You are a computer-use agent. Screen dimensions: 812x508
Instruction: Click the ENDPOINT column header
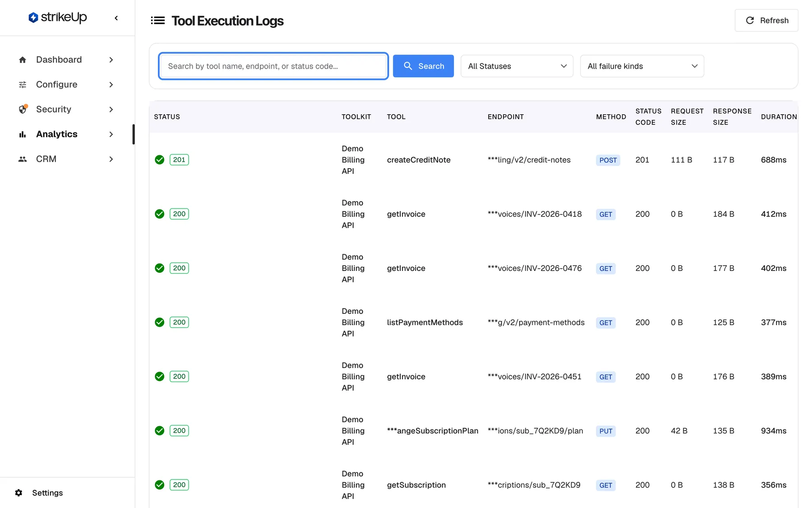506,117
